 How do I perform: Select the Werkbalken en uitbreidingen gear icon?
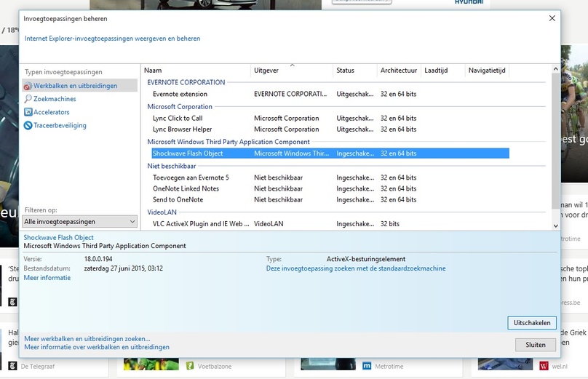(x=28, y=86)
